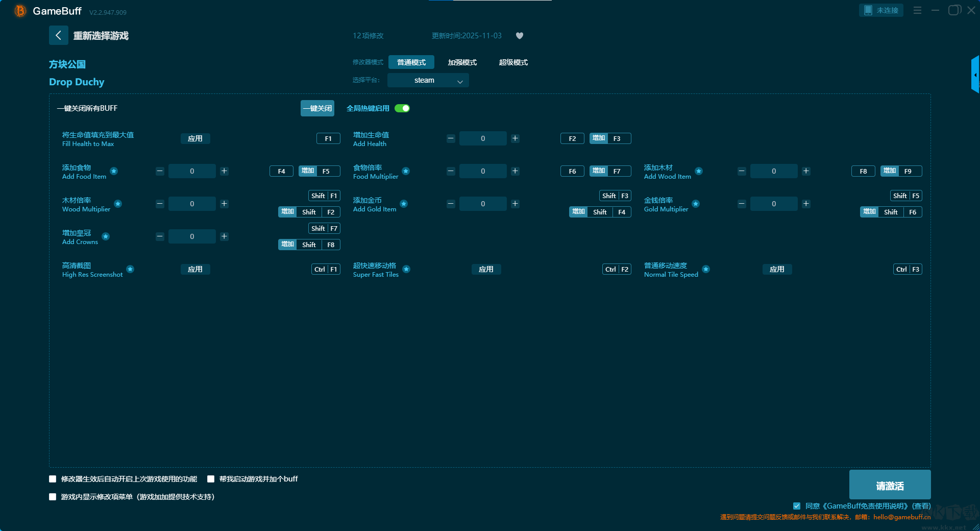Click the back arrow to reselect game
The image size is (980, 531).
click(58, 35)
